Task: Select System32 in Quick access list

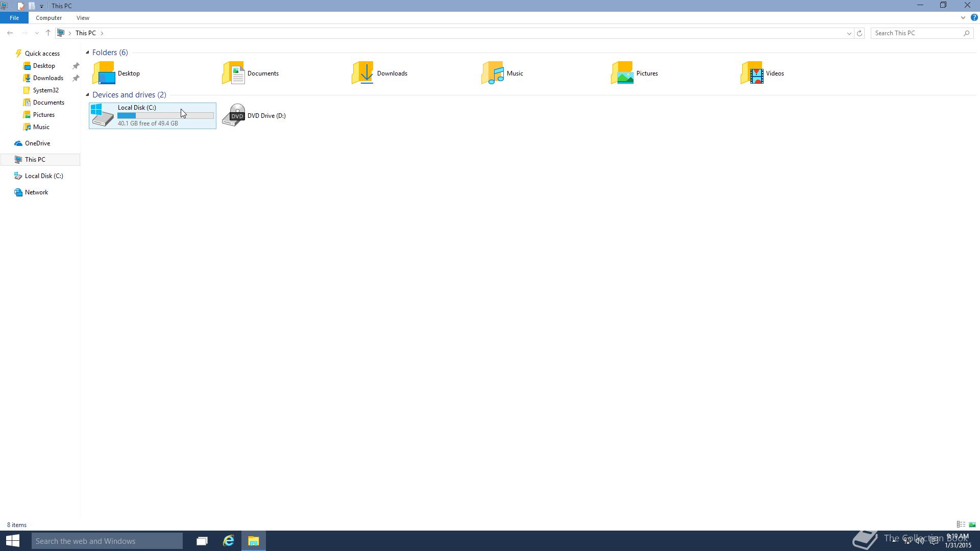Action: tap(45, 90)
